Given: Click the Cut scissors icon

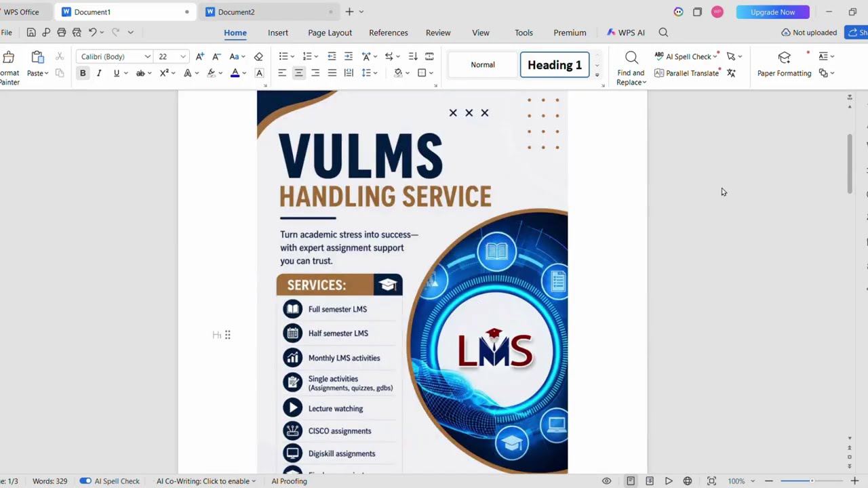Looking at the screenshot, I should (60, 56).
